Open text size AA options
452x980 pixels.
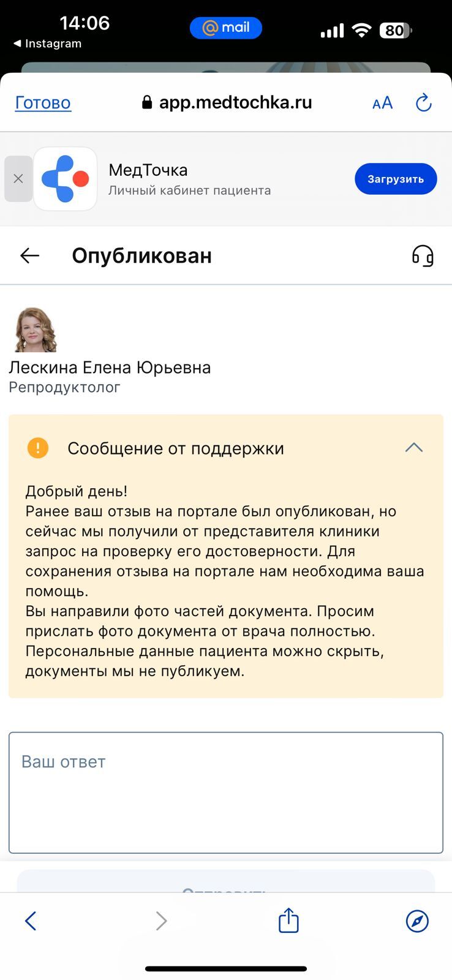click(x=382, y=103)
